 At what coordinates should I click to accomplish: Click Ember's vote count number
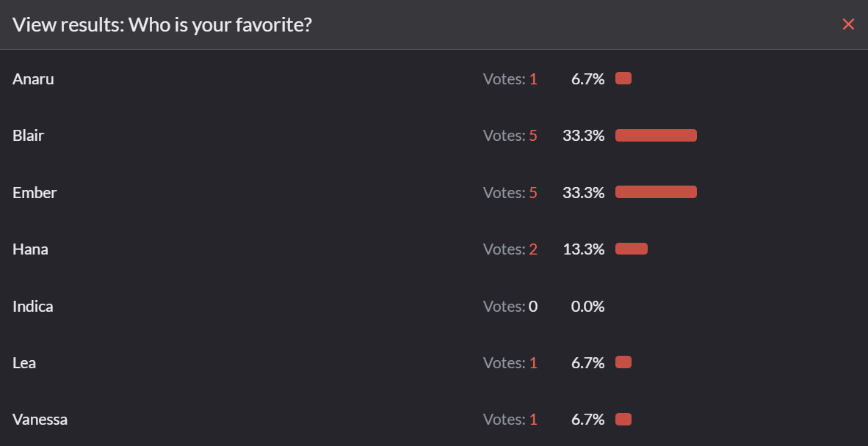pyautogui.click(x=533, y=193)
